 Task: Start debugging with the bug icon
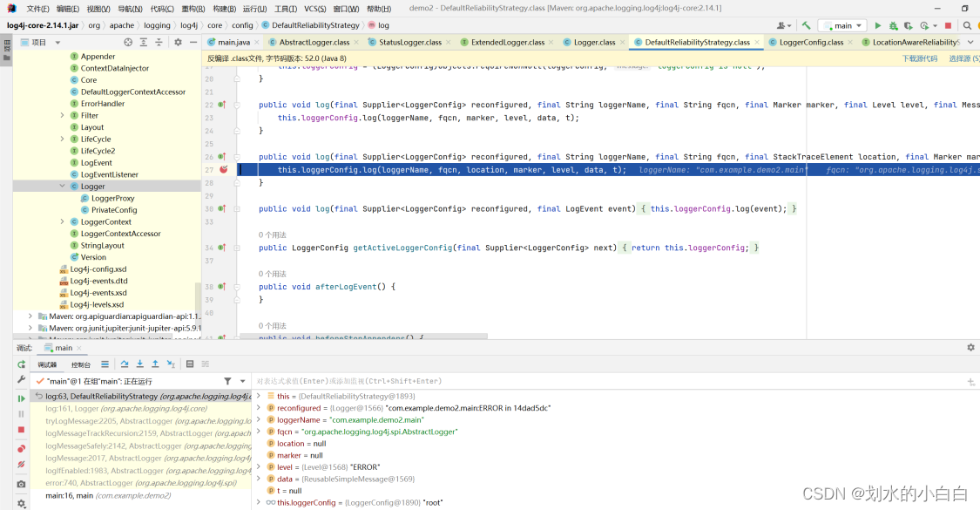[x=893, y=25]
